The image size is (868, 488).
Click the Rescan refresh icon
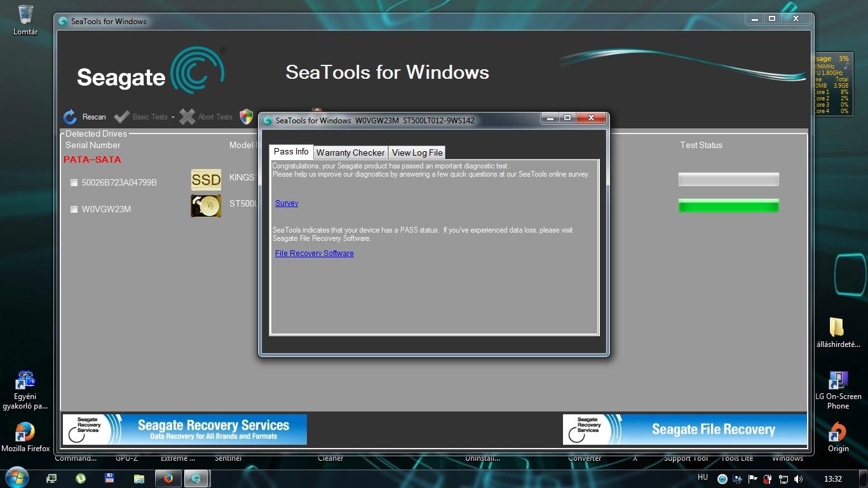coord(70,117)
